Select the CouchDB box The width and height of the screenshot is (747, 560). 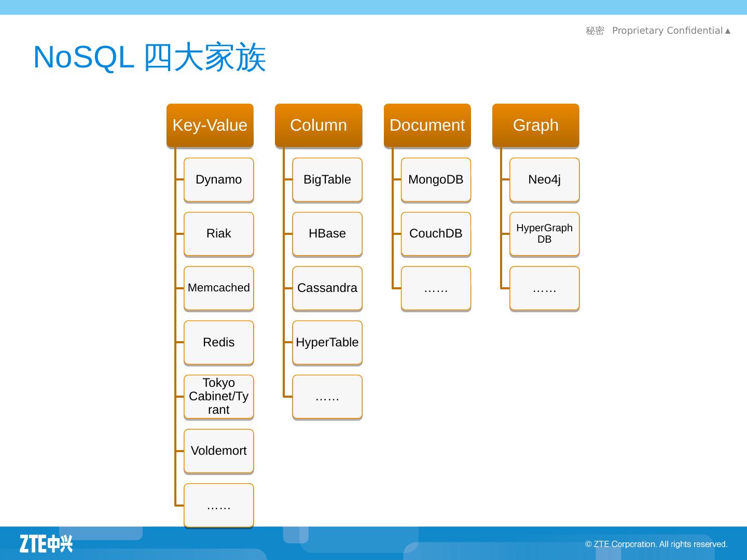pyautogui.click(x=436, y=234)
